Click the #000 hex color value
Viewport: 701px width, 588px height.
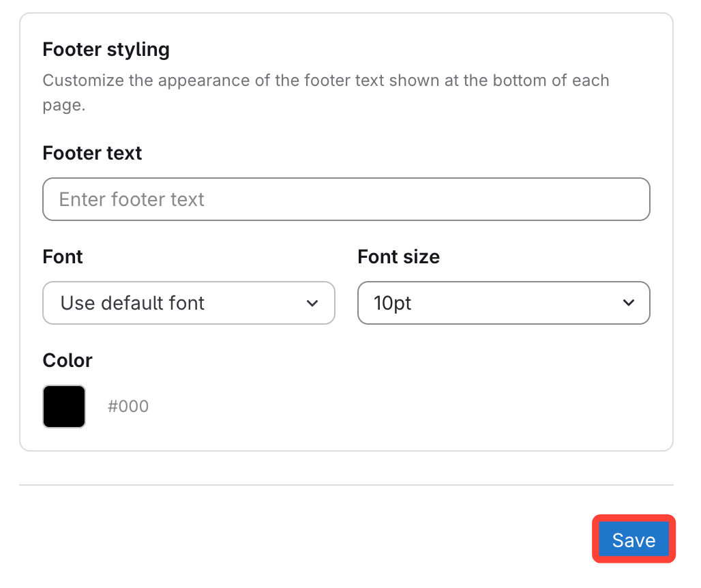tap(128, 407)
